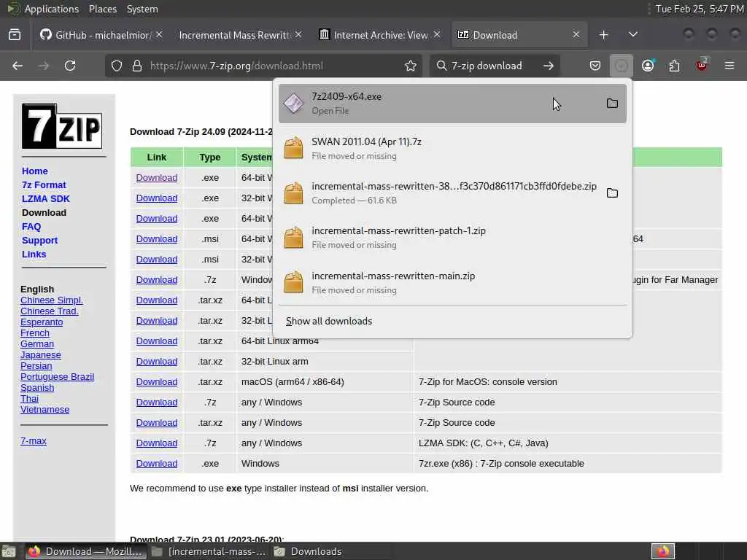The height and width of the screenshot is (560, 747).
Task: Switch to incremental-mass window in taskbar
Action: click(x=209, y=551)
